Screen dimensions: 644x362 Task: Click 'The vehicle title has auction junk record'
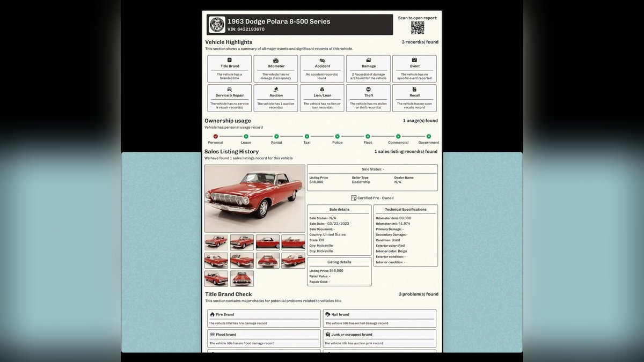(x=354, y=343)
